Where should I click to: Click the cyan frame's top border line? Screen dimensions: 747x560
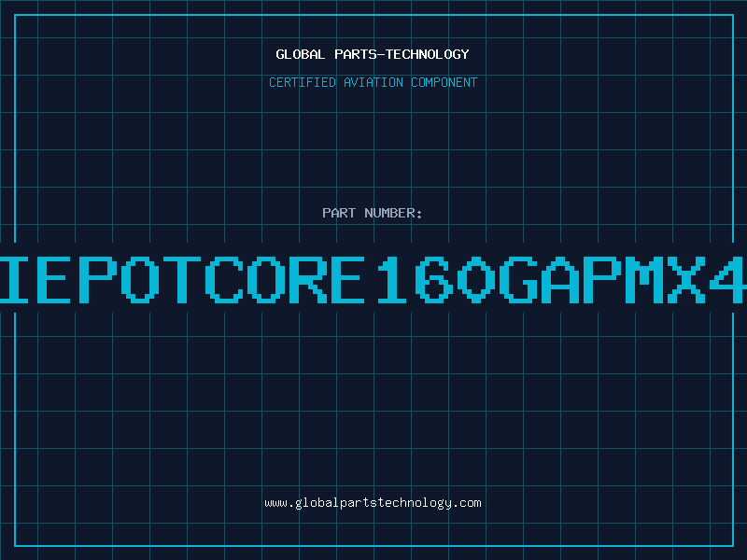coord(373,15)
